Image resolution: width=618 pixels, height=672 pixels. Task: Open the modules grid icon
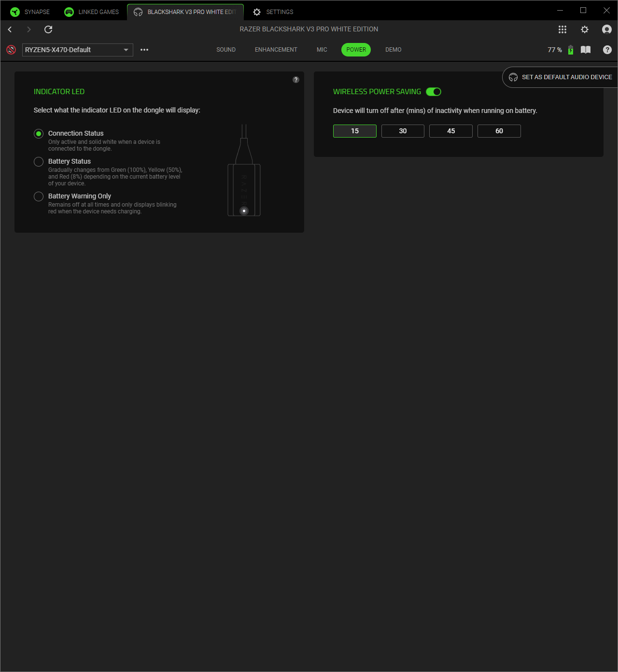pyautogui.click(x=562, y=29)
